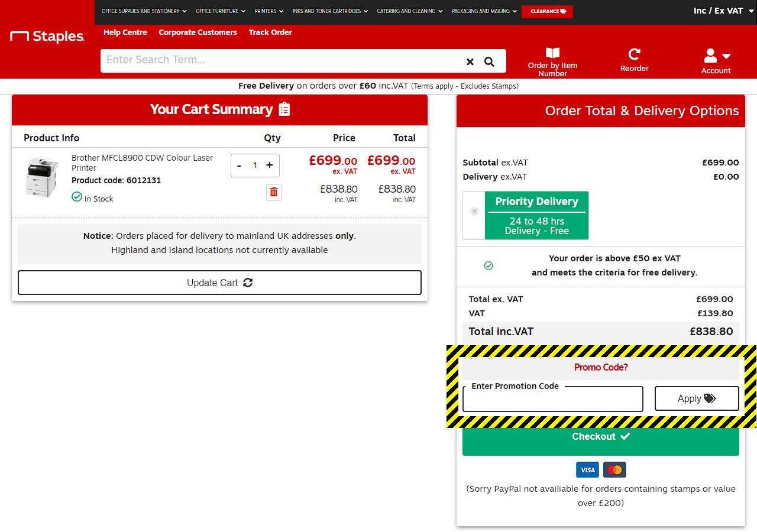Expand Office Furniture menu
Screen dimensions: 757x532
click(x=221, y=11)
